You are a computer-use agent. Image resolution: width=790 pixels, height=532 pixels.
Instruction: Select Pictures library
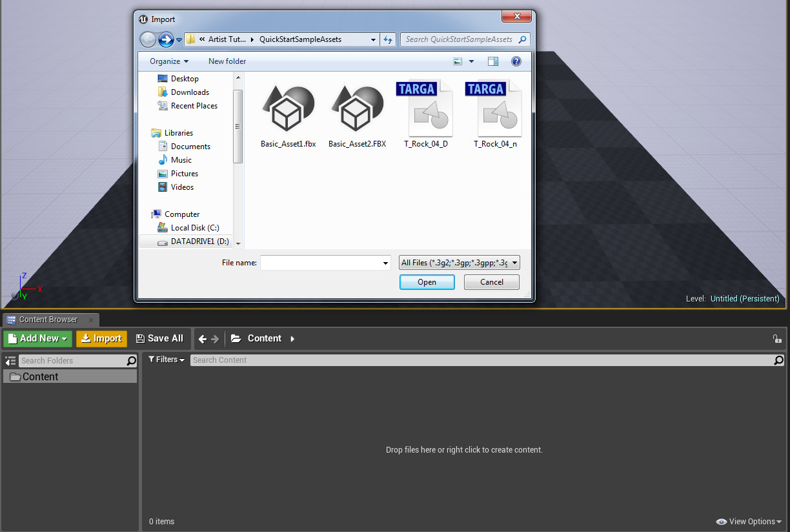point(178,174)
